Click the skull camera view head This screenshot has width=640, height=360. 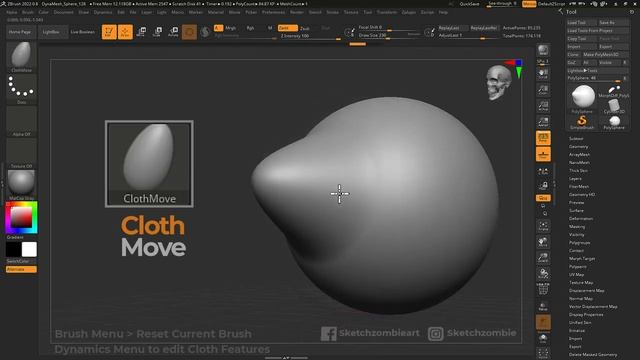(498, 82)
